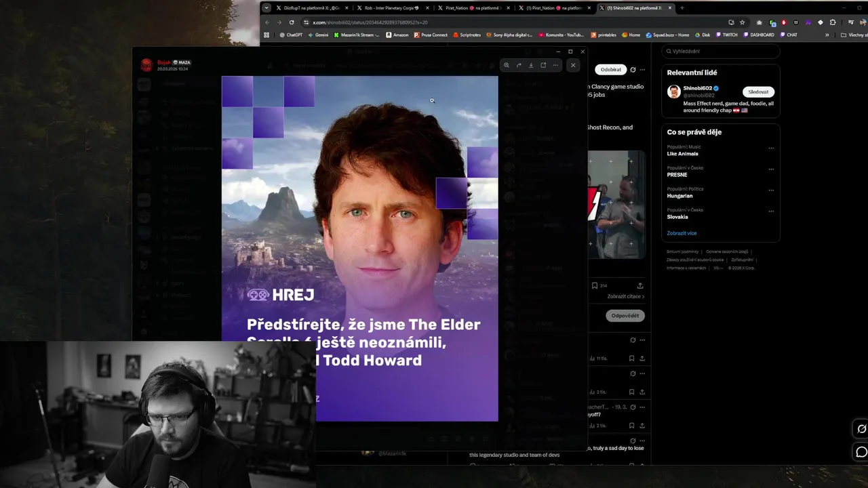This screenshot has height=488, width=868.
Task: Share the reply with 11 tis. views
Action: (642, 358)
